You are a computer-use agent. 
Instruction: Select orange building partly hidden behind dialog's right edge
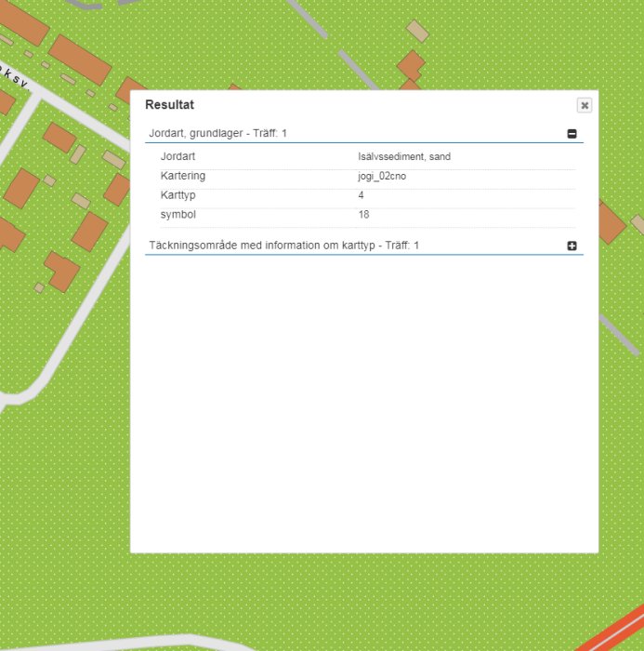[x=611, y=222]
